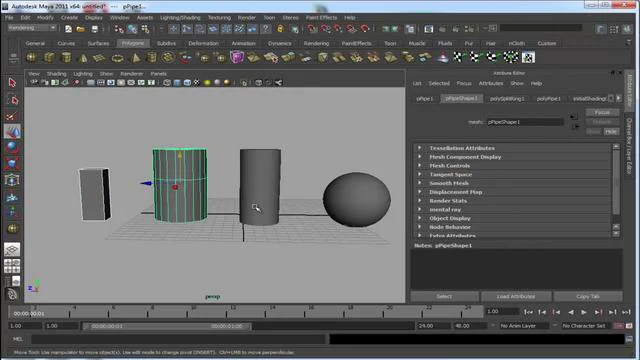Expand the Tangent Space section
Screen dimensions: 640x360
click(512, 174)
